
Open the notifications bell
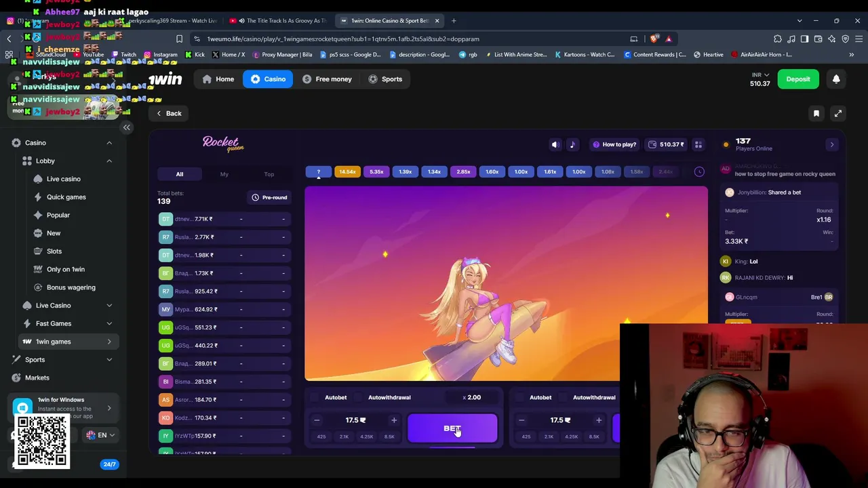pyautogui.click(x=836, y=79)
